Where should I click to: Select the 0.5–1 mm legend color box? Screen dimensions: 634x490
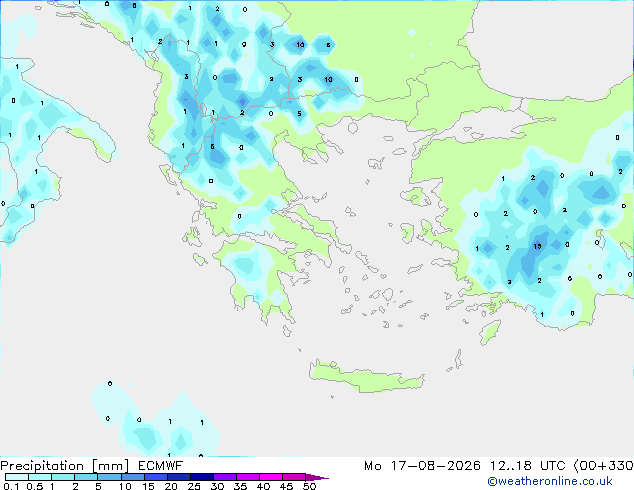[x=40, y=477]
